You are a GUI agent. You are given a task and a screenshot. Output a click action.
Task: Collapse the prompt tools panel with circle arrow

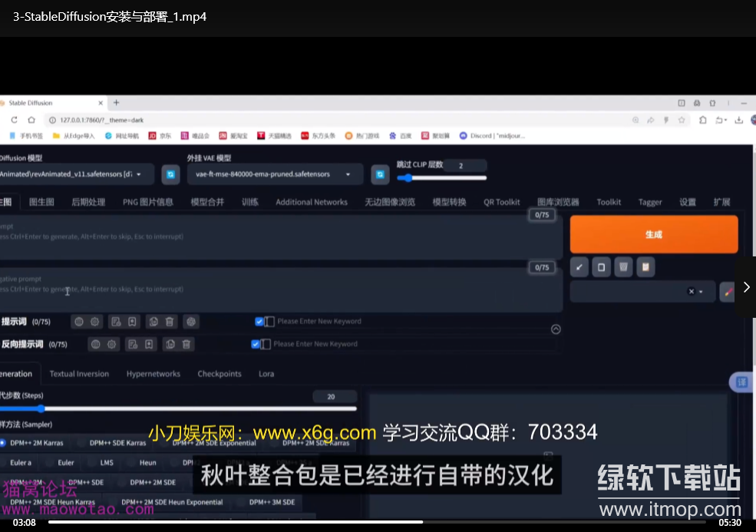(x=556, y=329)
